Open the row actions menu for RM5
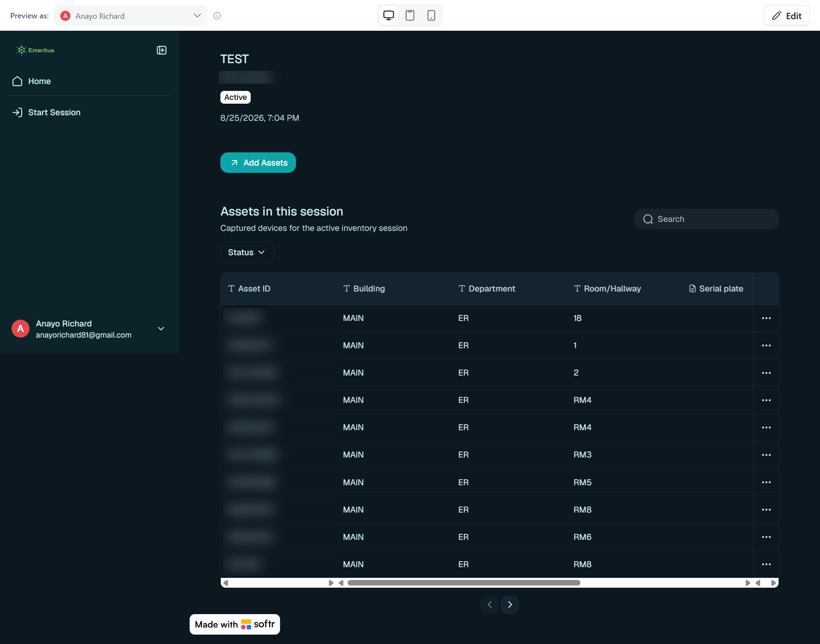 click(766, 482)
